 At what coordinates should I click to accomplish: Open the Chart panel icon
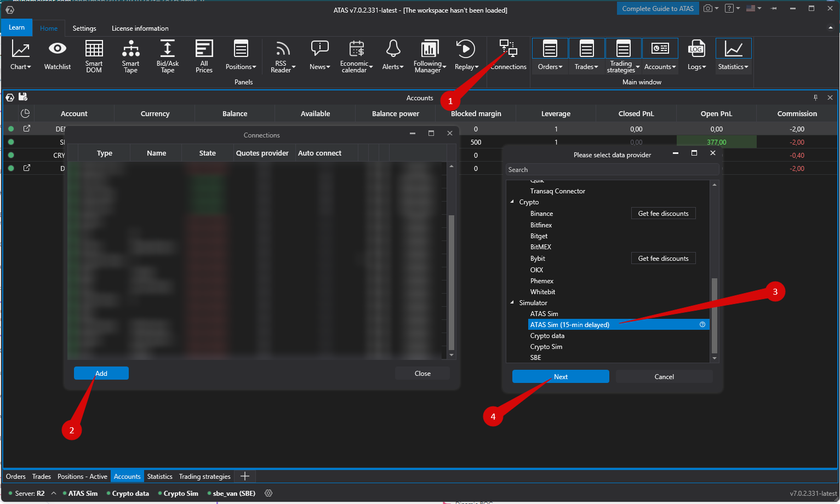click(20, 49)
